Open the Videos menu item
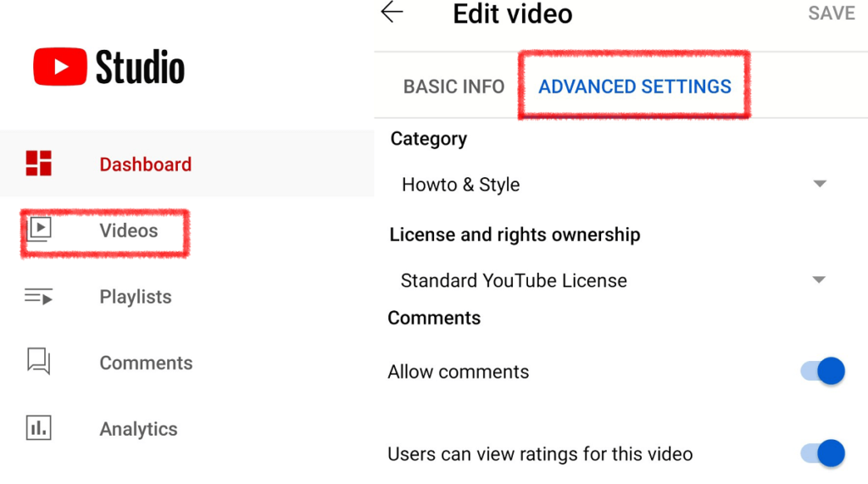The width and height of the screenshot is (868, 484). click(129, 231)
